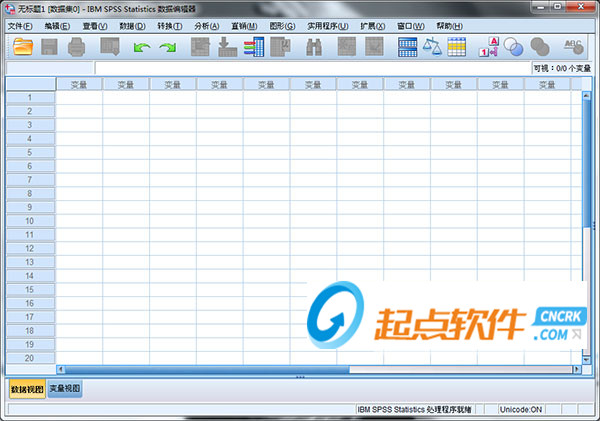Open the 实用程序(U) menu
The height and width of the screenshot is (421, 600).
(x=328, y=26)
